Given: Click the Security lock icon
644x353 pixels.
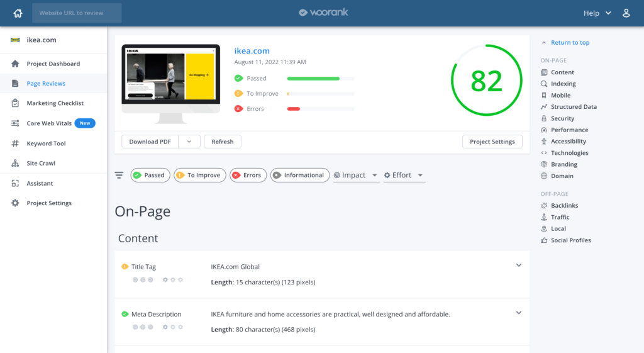Looking at the screenshot, I should pyautogui.click(x=544, y=118).
